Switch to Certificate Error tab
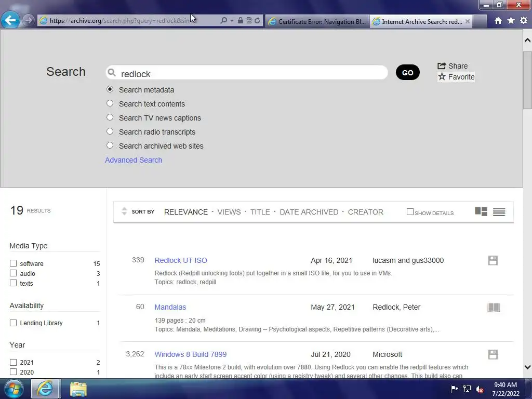 [317, 21]
